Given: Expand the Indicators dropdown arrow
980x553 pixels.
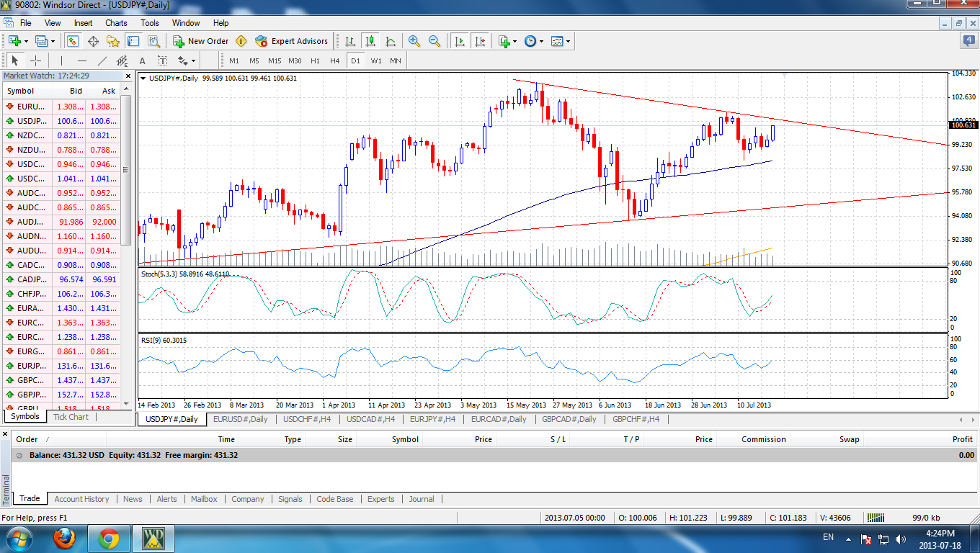Looking at the screenshot, I should coord(514,41).
